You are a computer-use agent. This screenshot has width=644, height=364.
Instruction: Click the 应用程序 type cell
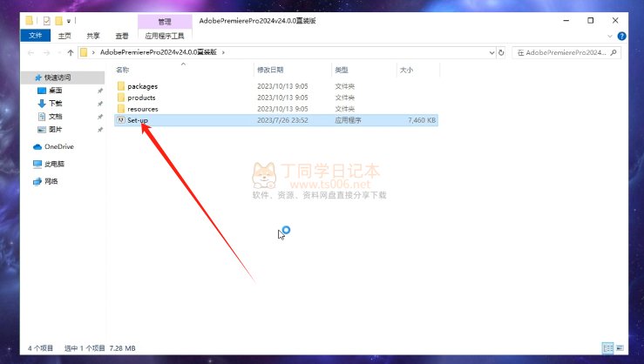coord(349,120)
